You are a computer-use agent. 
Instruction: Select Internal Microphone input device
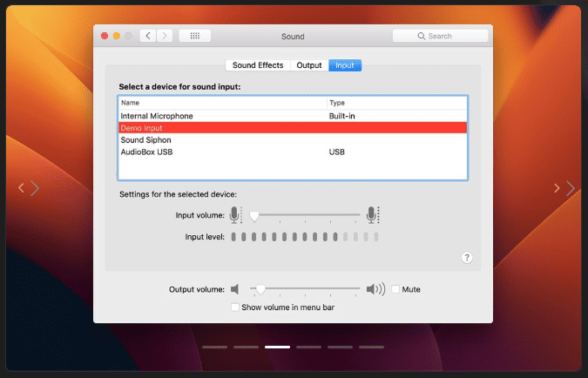pyautogui.click(x=293, y=116)
